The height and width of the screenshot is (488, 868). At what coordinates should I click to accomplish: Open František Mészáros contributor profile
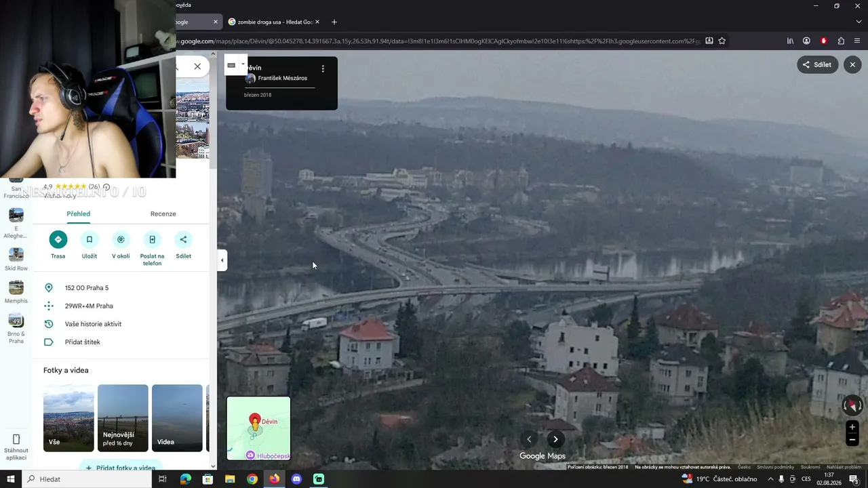coord(282,78)
